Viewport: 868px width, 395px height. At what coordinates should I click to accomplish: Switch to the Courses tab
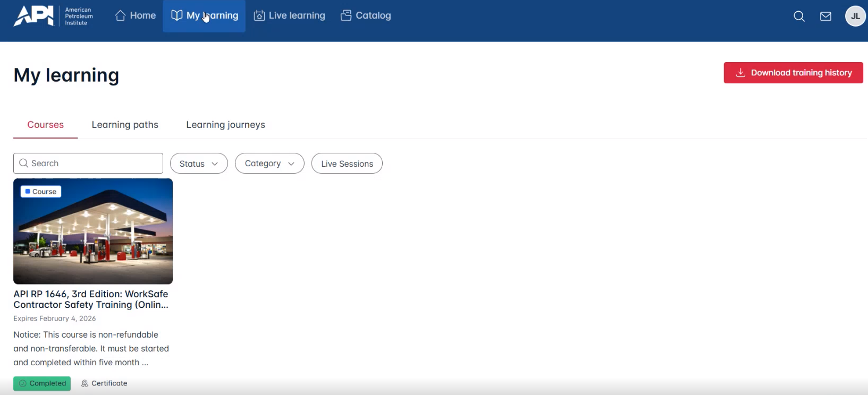[x=46, y=125]
